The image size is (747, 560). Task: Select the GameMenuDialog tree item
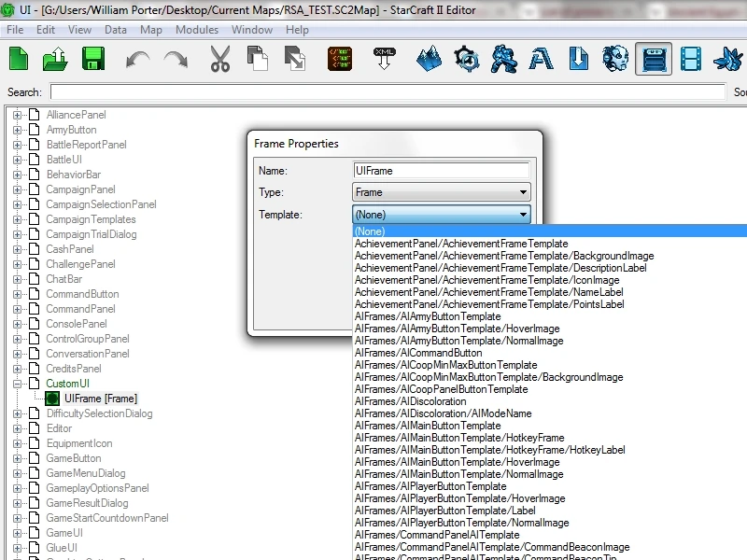point(86,473)
